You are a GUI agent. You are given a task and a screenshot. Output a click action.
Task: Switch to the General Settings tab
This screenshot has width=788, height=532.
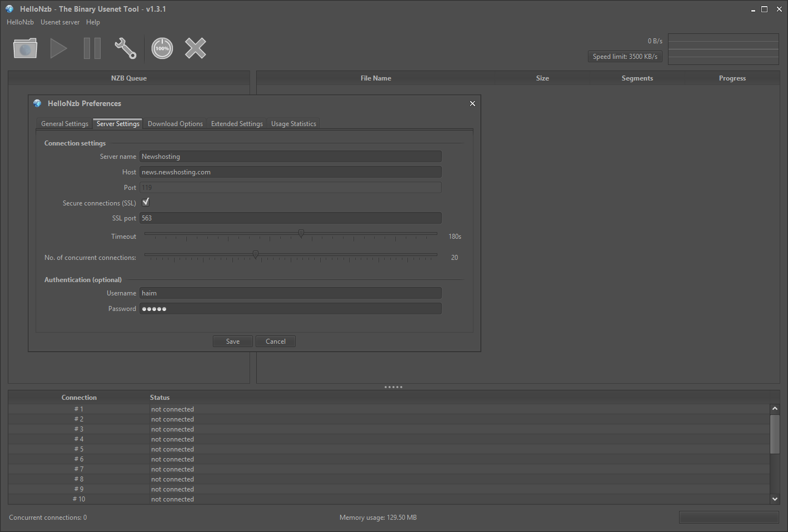(64, 124)
